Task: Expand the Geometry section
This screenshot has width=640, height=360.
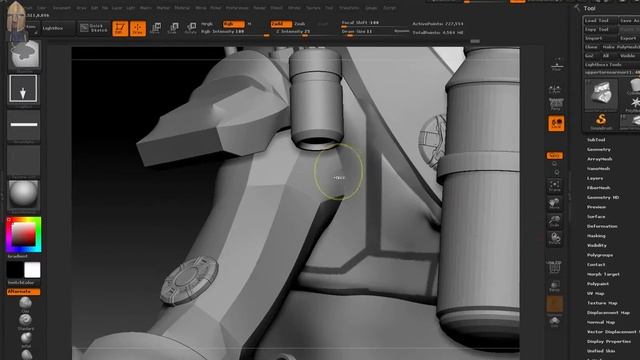Action: tap(599, 149)
